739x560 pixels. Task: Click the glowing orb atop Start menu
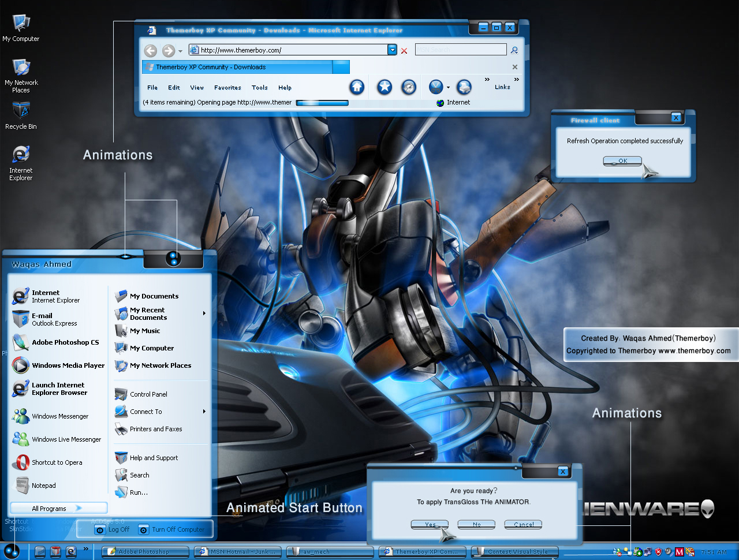coord(173,259)
